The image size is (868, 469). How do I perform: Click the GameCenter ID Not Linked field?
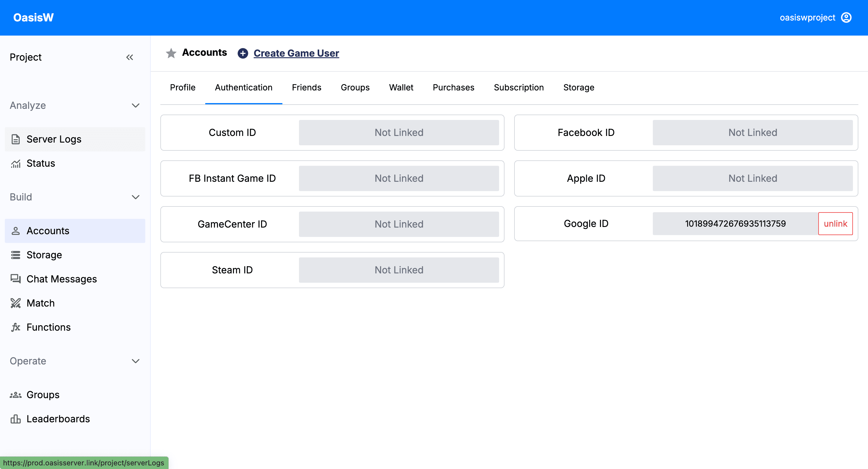coord(399,224)
